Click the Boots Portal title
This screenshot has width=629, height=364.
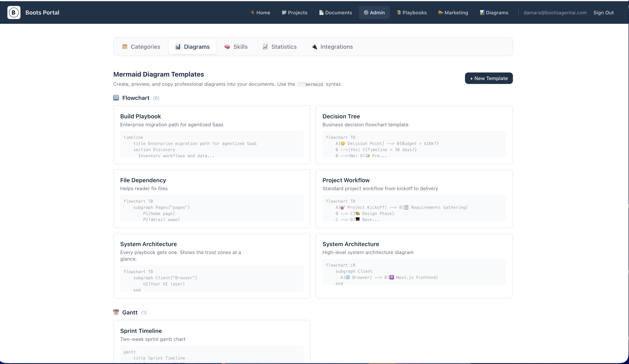pyautogui.click(x=42, y=13)
